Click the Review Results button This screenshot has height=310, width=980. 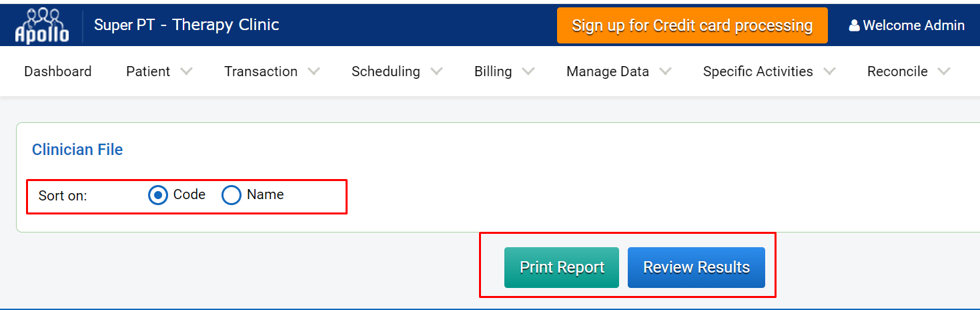coord(696,267)
